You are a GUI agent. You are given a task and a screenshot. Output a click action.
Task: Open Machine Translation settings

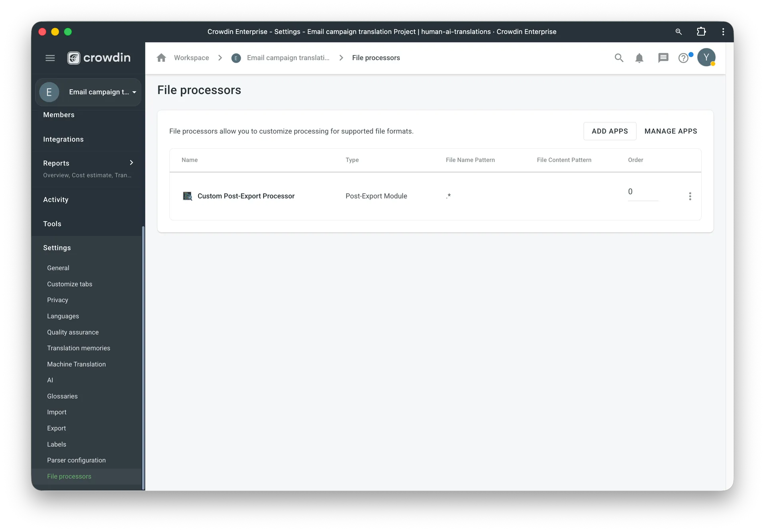point(76,364)
